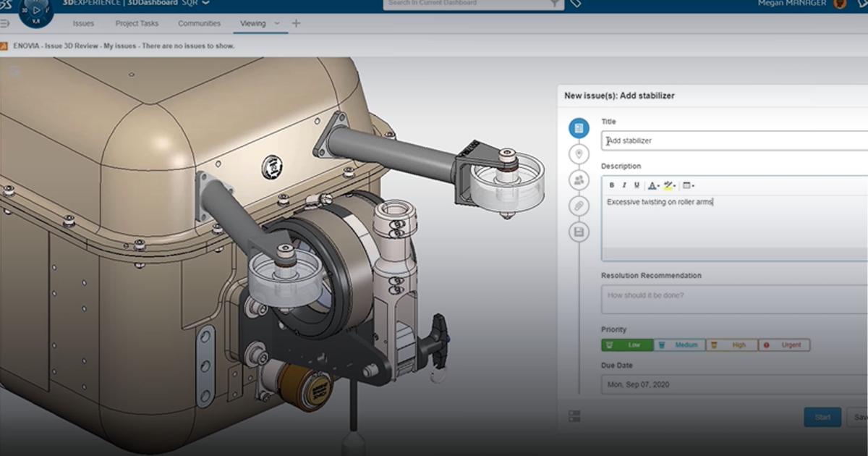Apply bold in Description editor
Image resolution: width=868 pixels, height=456 pixels.
pyautogui.click(x=612, y=185)
